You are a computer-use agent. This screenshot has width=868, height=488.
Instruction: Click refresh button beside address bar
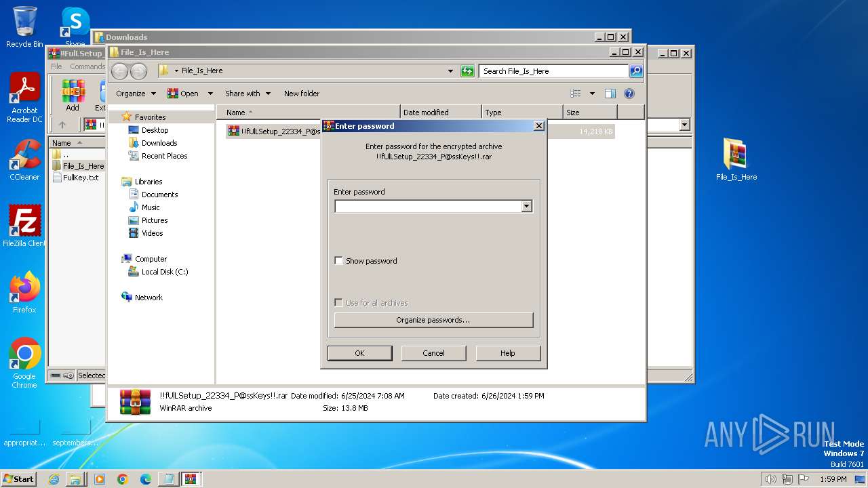(467, 71)
